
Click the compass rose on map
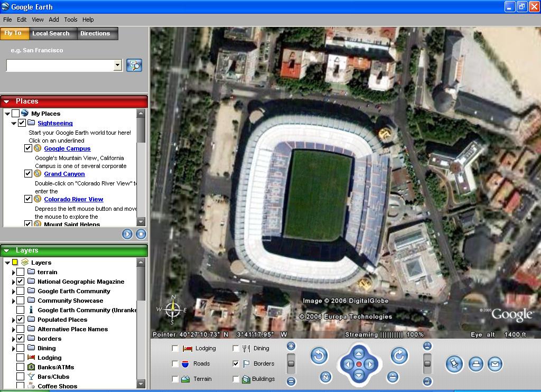[173, 309]
